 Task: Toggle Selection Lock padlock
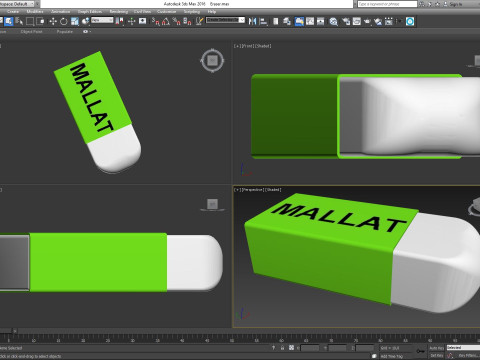[282, 348]
